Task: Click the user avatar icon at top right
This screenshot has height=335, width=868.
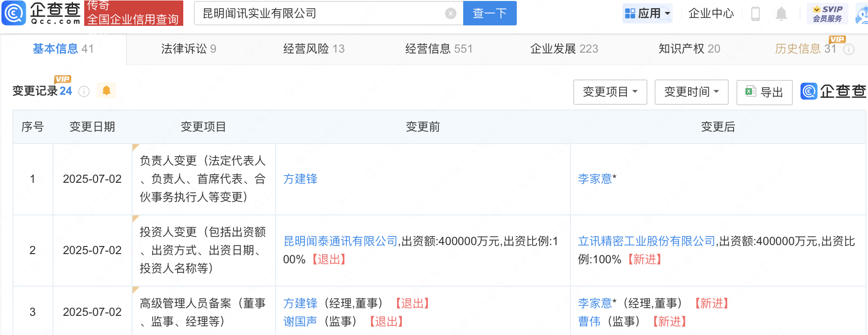Action: coord(862,14)
